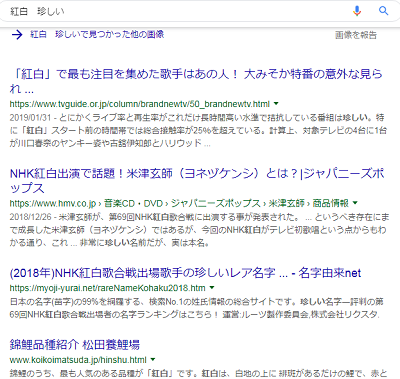Expand the dropdown arrow next to koikoimatsuda.jp URL
Viewport: 400px width, 379px height.
(x=153, y=359)
